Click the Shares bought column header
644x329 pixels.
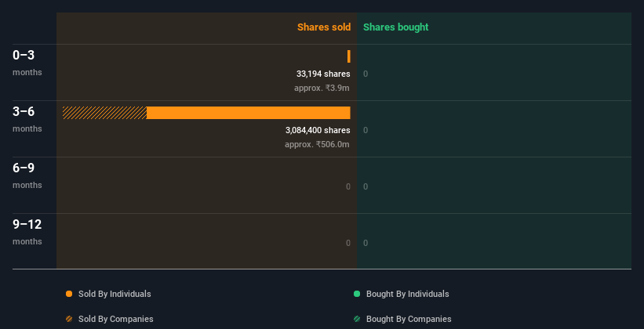[396, 27]
